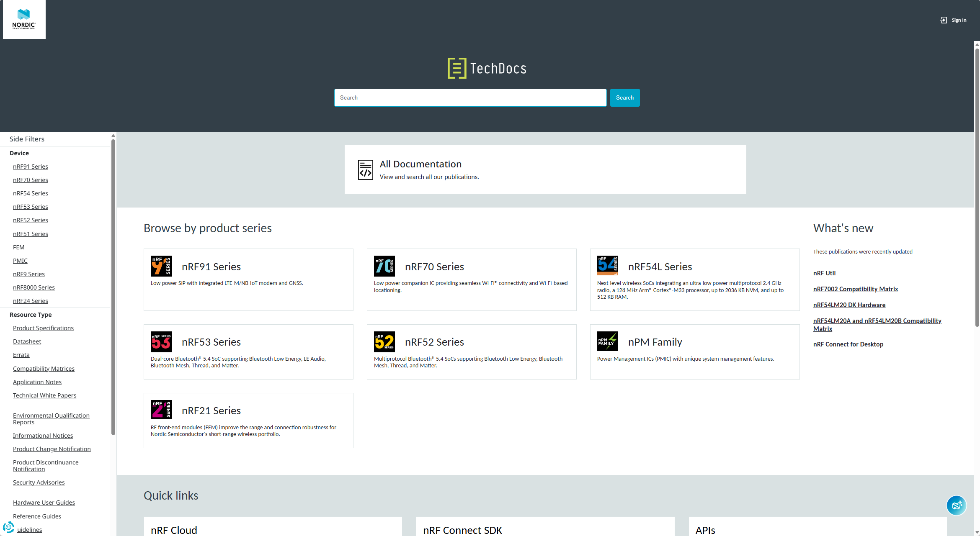Click the nRF53 Series logo icon

coord(161,342)
